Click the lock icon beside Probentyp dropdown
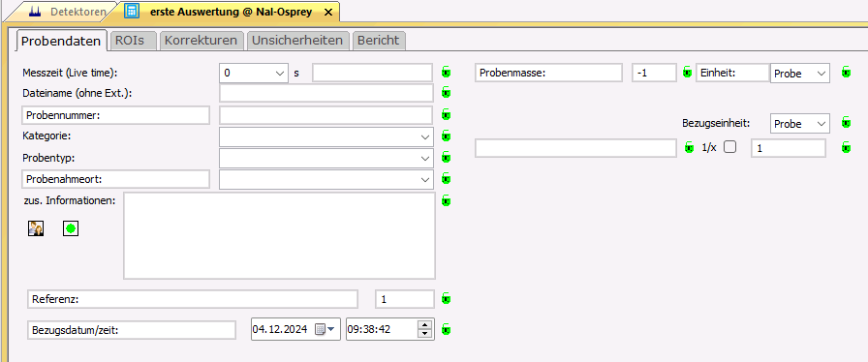The height and width of the screenshot is (362, 868). pos(447,158)
